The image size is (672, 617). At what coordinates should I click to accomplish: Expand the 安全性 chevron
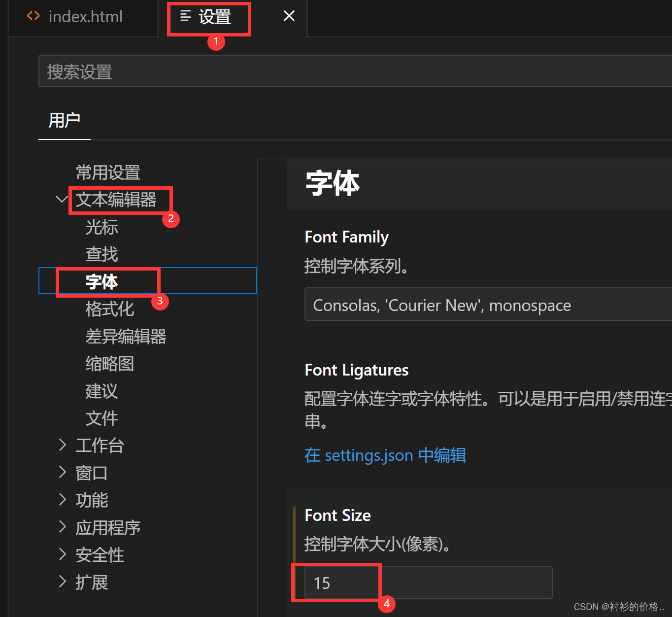click(62, 554)
